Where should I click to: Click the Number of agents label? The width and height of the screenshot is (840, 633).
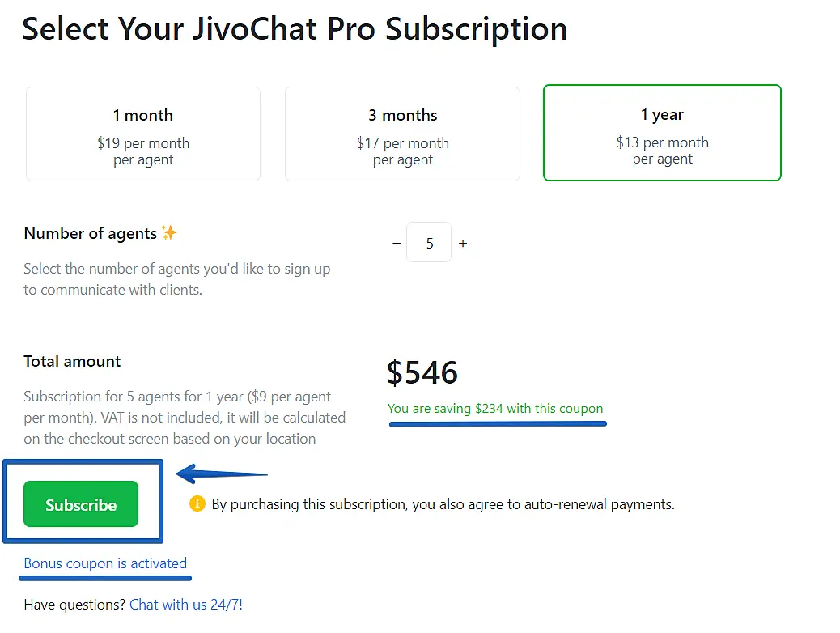(x=90, y=233)
